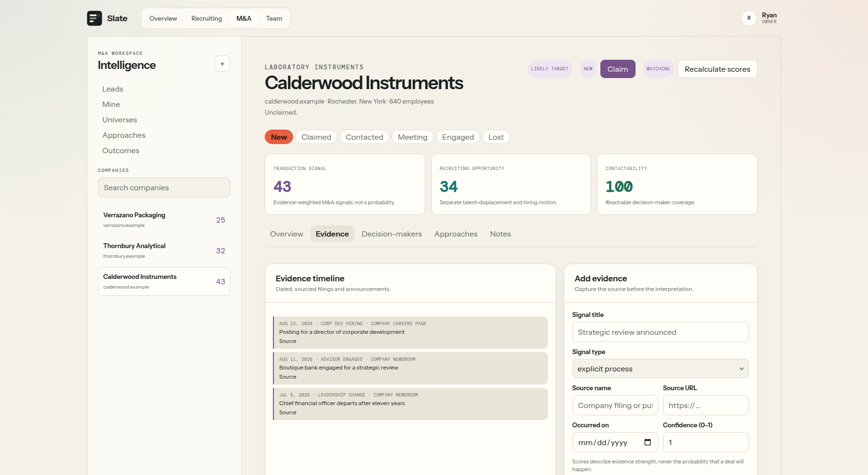Screen dimensions: 868x475
Task: Select Thornbury Analytical in the companies list
Action: [164, 251]
